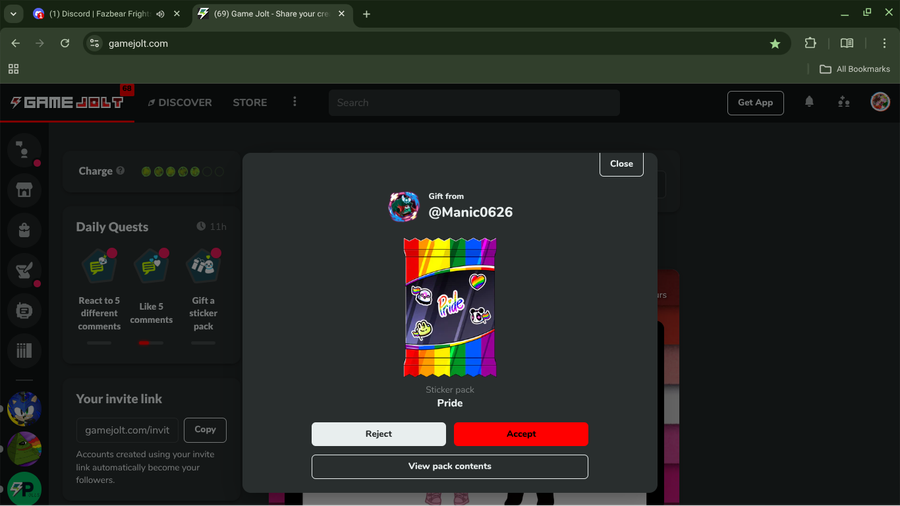Viewport: 900px width, 506px height.
Task: Click the Like 5 comments progress bar
Action: click(151, 342)
